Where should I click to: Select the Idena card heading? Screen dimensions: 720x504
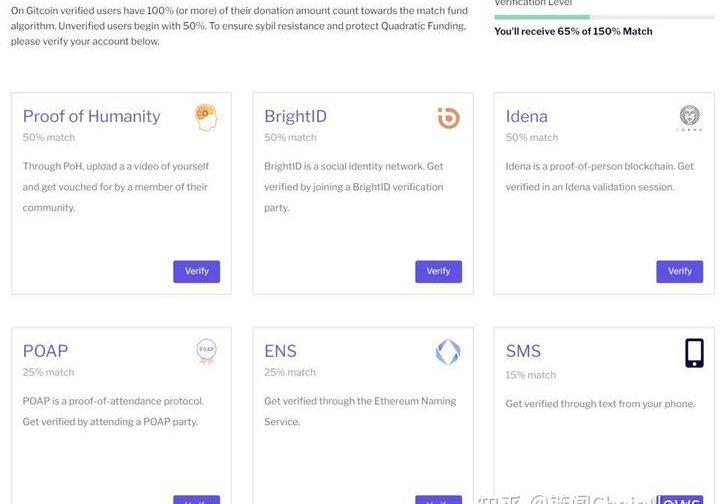coord(526,117)
